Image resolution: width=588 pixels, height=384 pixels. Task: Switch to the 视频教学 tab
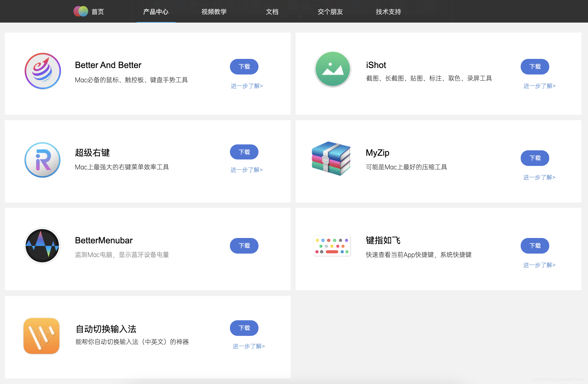214,12
